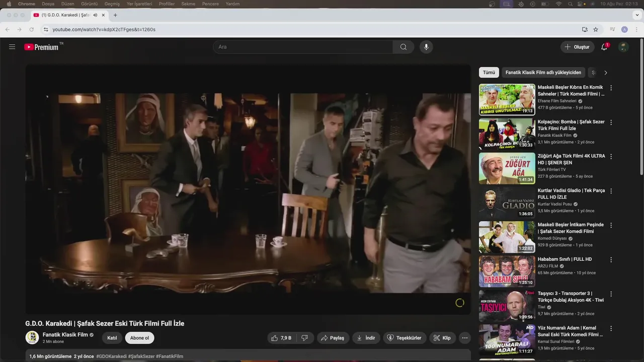Reload the page in Chrome
Image resolution: width=644 pixels, height=362 pixels.
coord(31,30)
